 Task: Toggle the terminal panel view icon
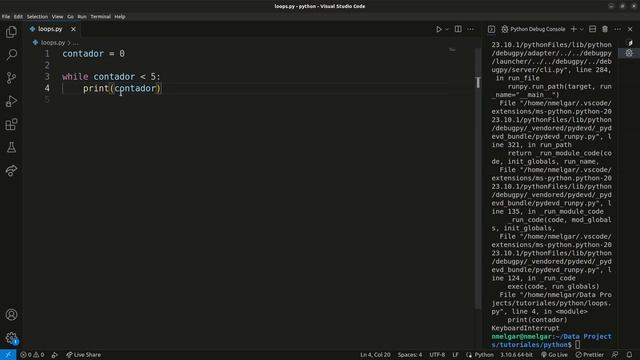click(491, 29)
